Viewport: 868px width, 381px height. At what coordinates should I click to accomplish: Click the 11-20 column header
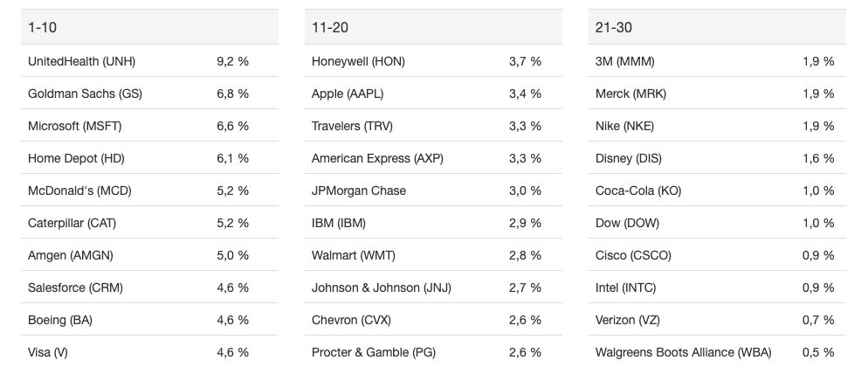pyautogui.click(x=329, y=27)
